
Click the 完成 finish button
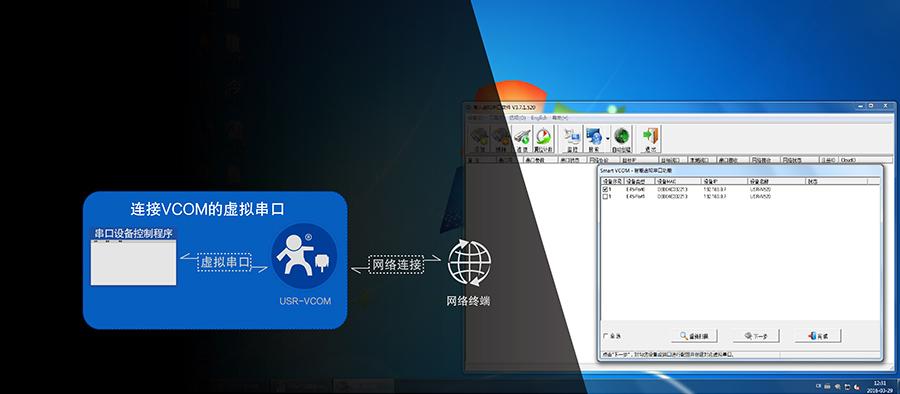coord(817,336)
